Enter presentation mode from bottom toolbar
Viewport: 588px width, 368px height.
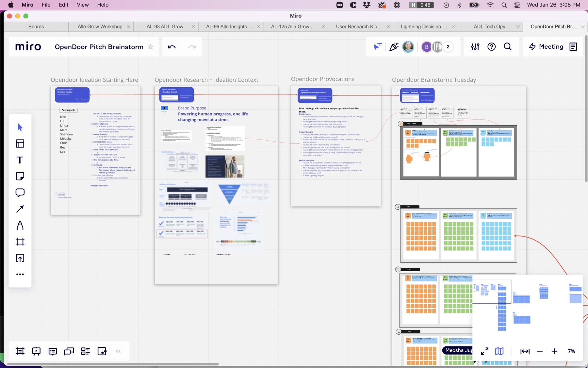pos(36,351)
